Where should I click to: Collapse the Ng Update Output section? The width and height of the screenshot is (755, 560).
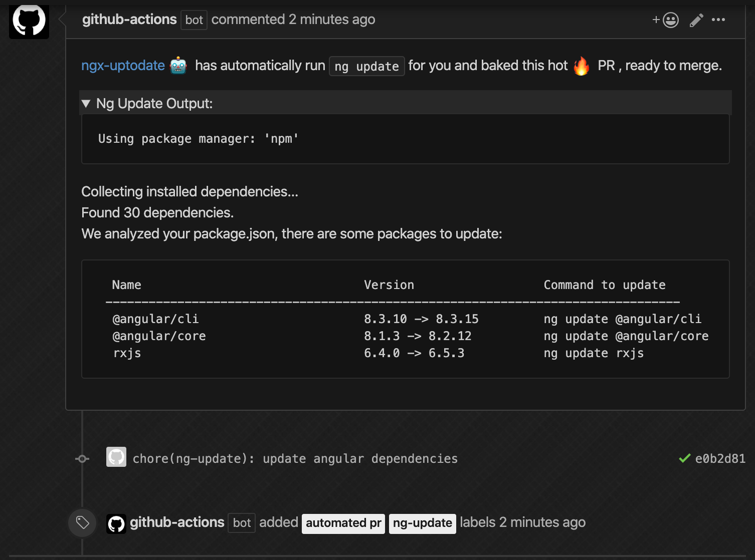tap(154, 103)
